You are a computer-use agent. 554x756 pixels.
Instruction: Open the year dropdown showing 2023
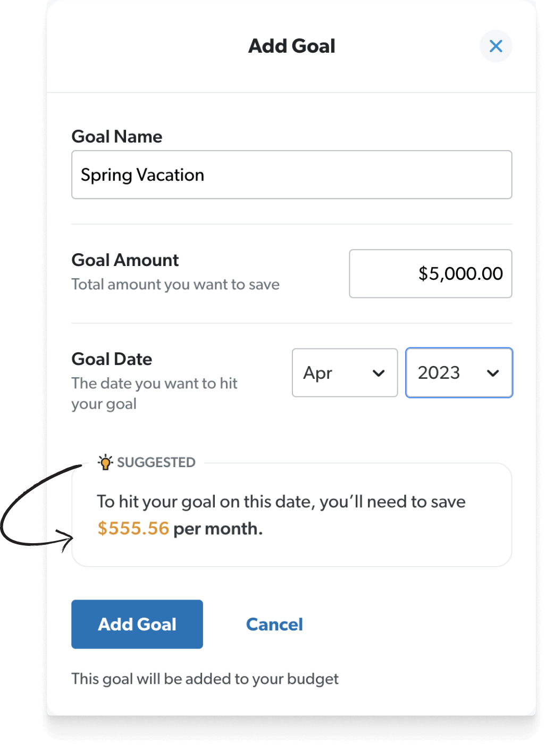[x=459, y=372]
